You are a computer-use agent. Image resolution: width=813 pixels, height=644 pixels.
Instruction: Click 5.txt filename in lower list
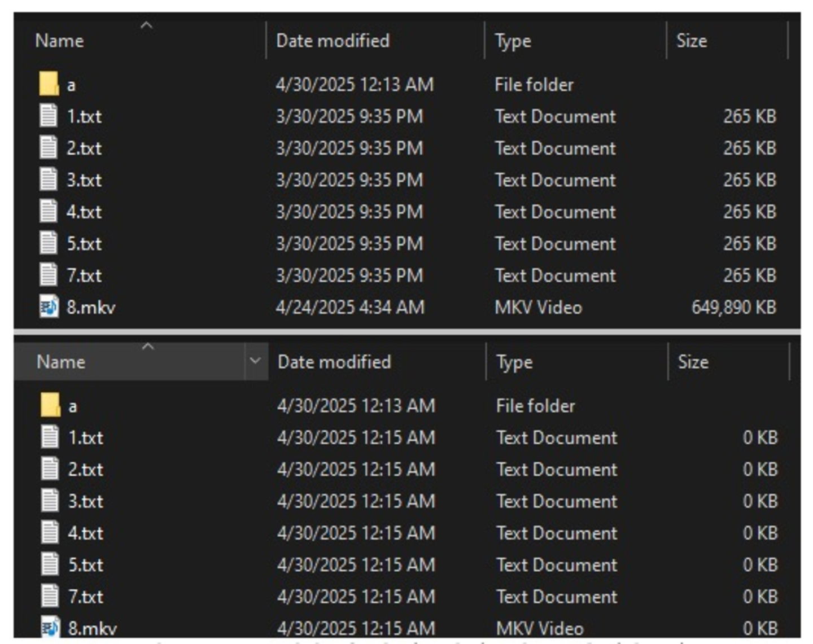[x=86, y=564]
